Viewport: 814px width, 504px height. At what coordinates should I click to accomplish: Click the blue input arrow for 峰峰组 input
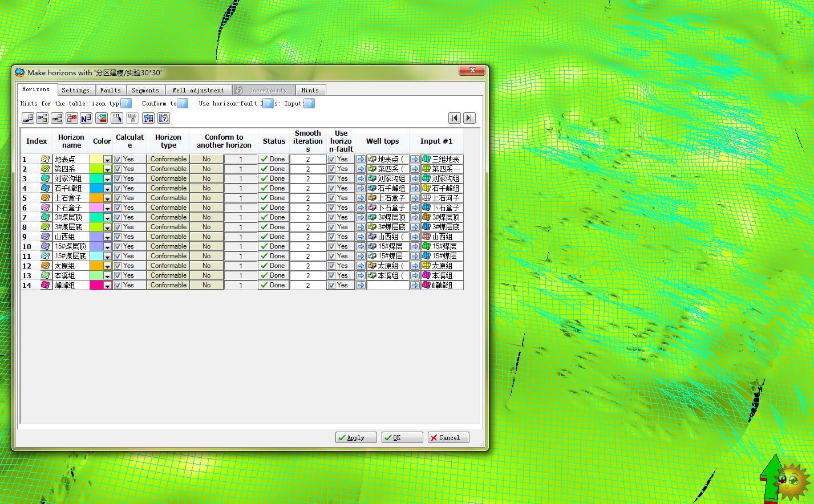415,285
